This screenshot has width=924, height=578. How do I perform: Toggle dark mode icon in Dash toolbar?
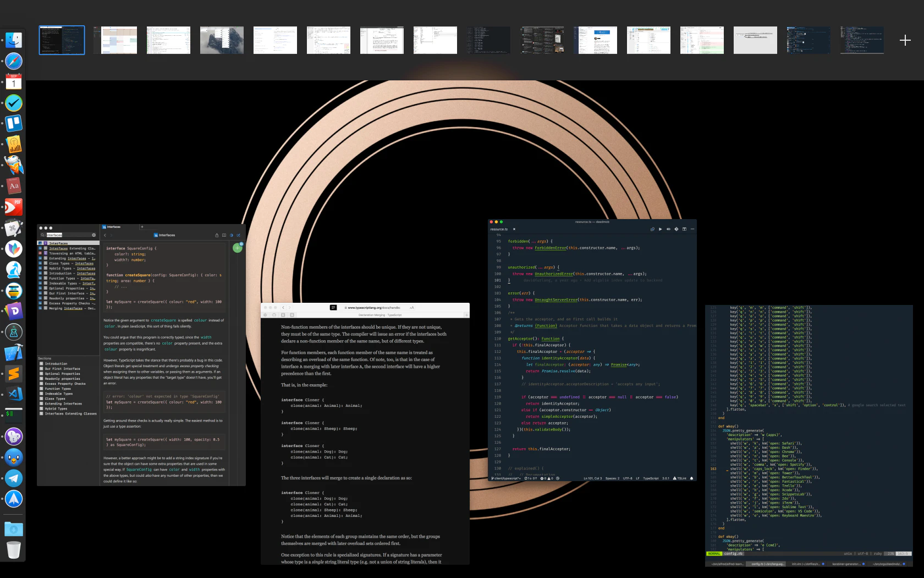(231, 235)
